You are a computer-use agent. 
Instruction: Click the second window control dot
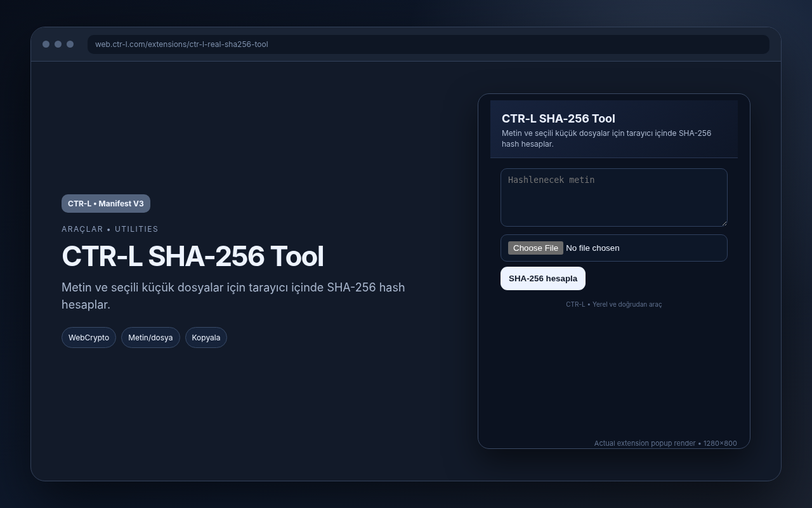(x=58, y=44)
